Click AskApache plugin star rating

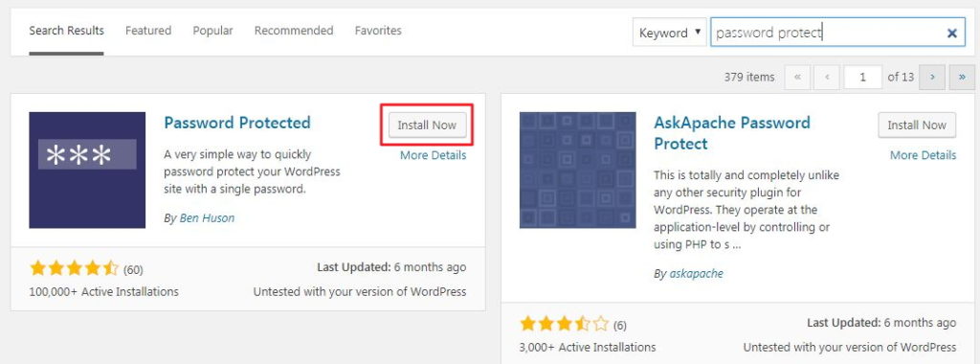point(564,324)
